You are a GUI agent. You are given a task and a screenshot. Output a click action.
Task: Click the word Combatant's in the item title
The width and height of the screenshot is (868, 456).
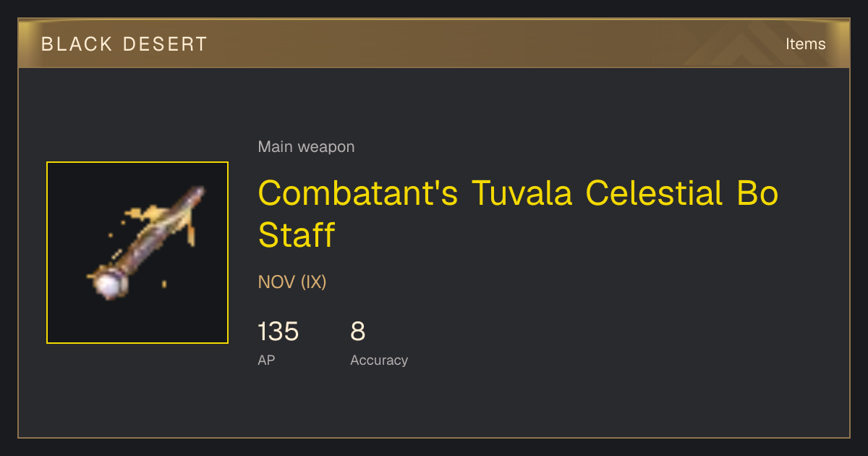click(x=358, y=194)
